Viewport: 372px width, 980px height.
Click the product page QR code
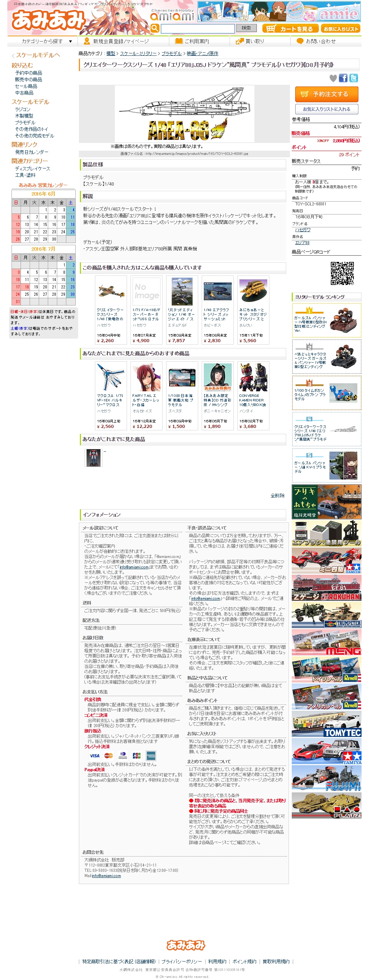(342, 273)
